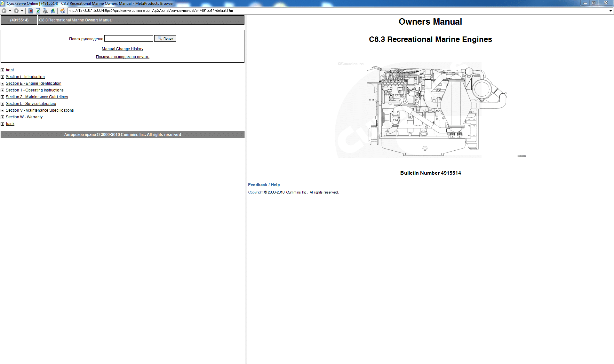
Task: Expand the Section i - Introduction tree node
Action: (3, 77)
